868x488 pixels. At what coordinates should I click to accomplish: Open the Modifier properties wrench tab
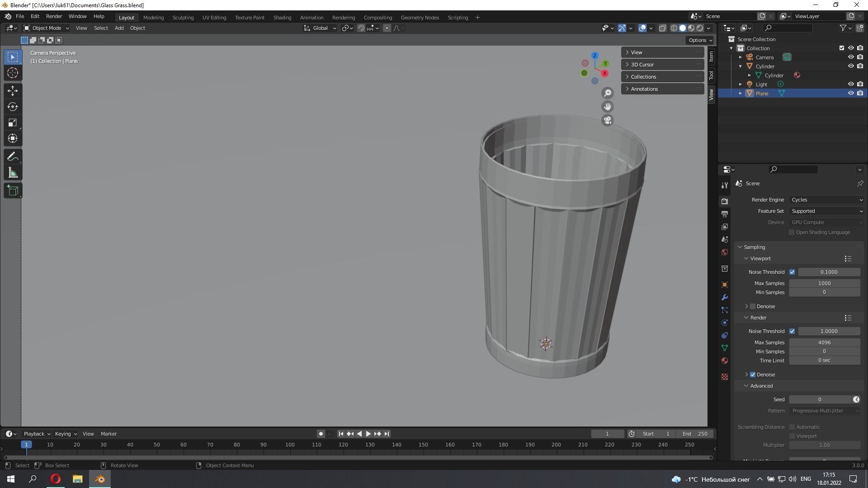(725, 297)
